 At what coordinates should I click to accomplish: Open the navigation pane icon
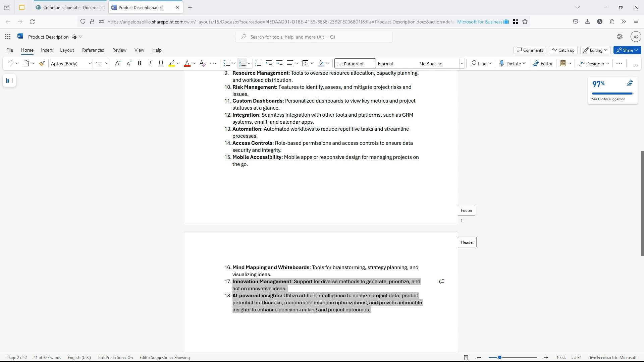point(9,80)
